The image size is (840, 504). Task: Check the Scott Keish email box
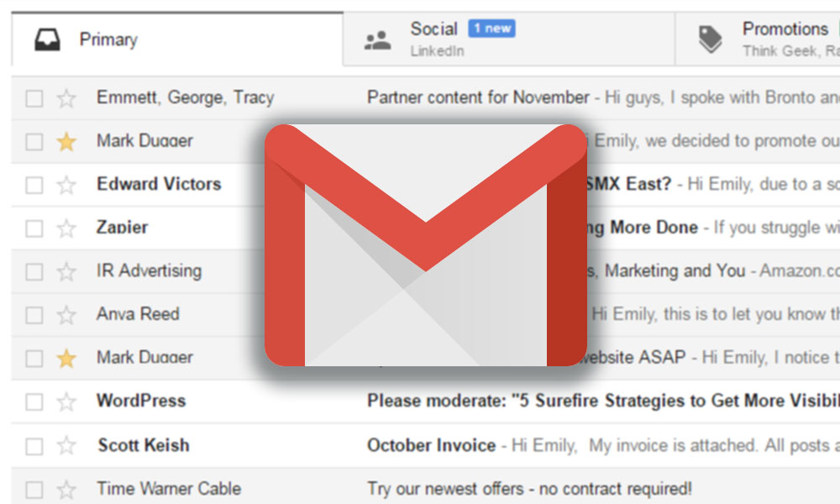click(x=34, y=446)
